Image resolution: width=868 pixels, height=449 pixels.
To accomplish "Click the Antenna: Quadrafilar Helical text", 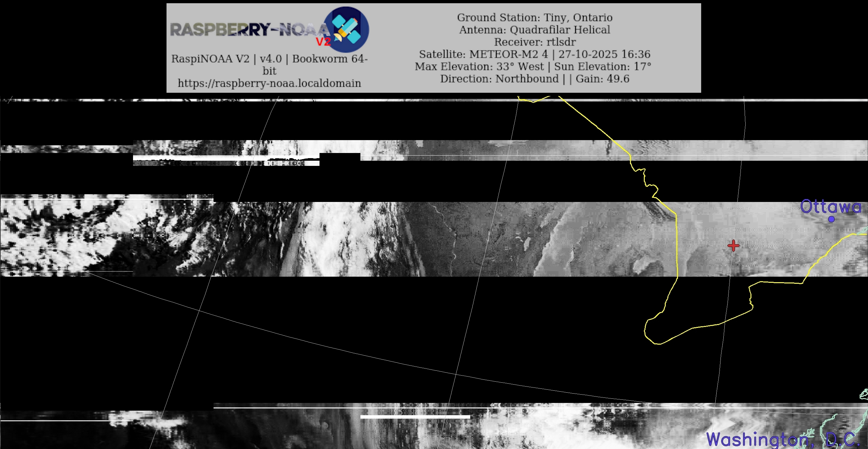I will pyautogui.click(x=534, y=30).
